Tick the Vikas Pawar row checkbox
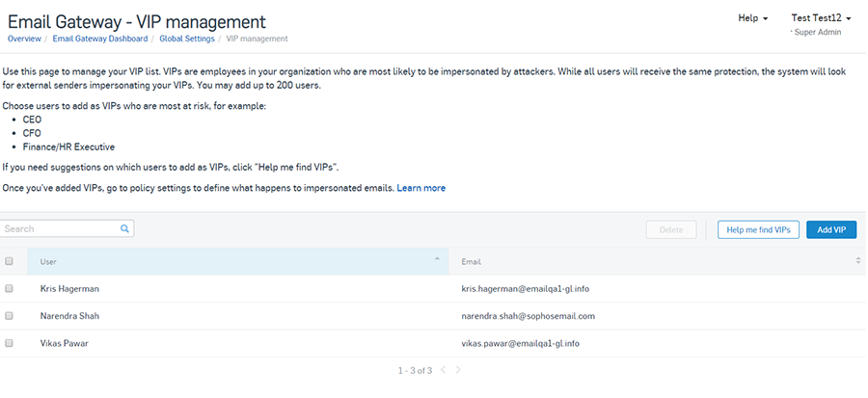This screenshot has height=398, width=868. pos(10,342)
